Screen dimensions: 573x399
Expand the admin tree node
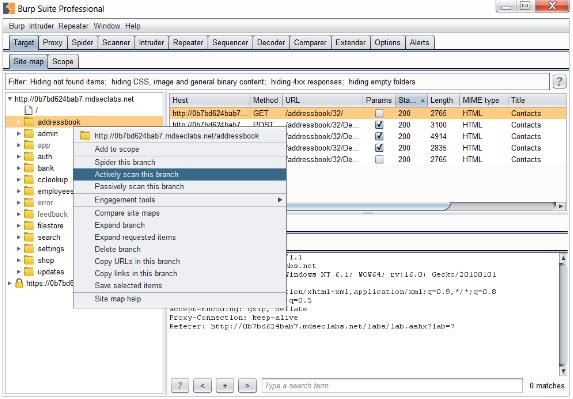click(x=19, y=133)
